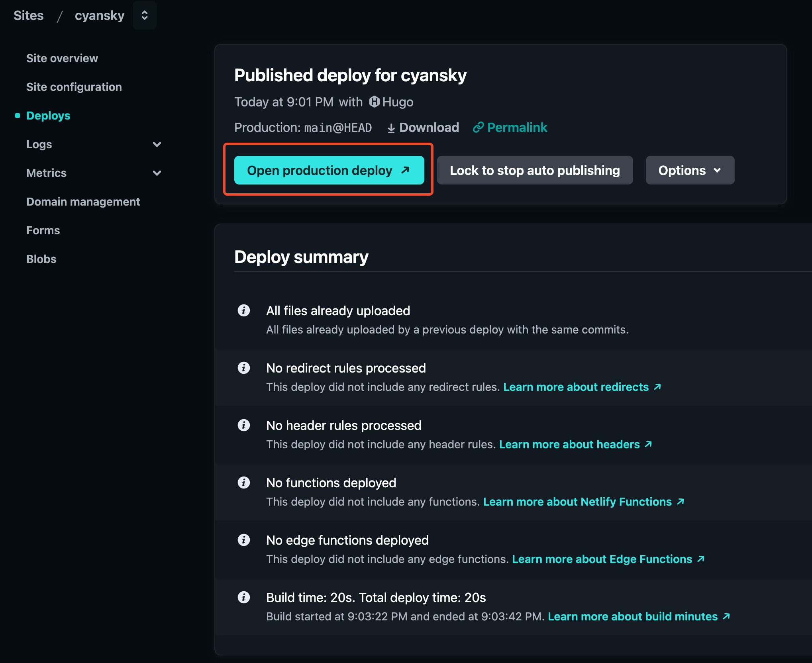Open Learn more about Edge Functions
812x663 pixels.
pyautogui.click(x=609, y=559)
